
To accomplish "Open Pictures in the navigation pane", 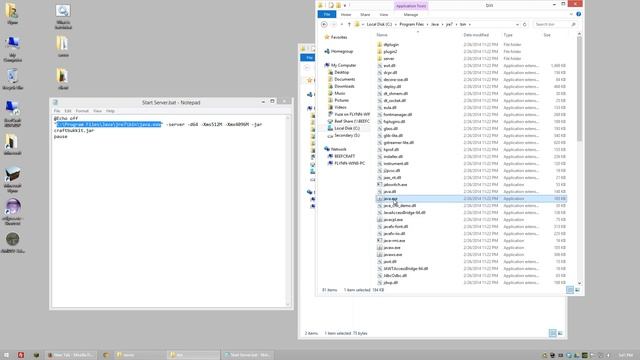I will [x=341, y=100].
